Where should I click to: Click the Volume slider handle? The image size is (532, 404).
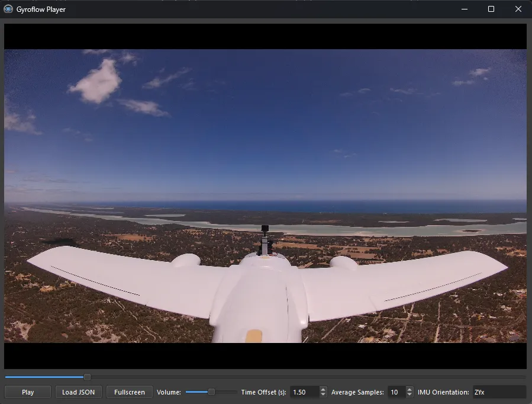point(211,392)
